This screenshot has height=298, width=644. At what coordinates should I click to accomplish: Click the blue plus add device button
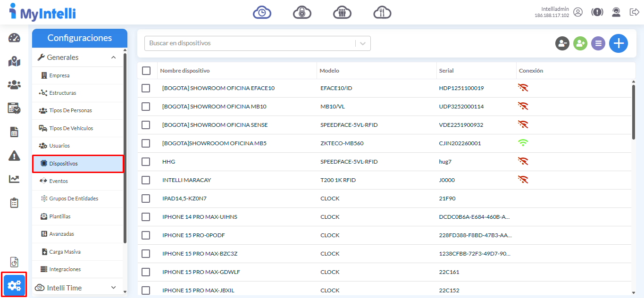pyautogui.click(x=618, y=43)
